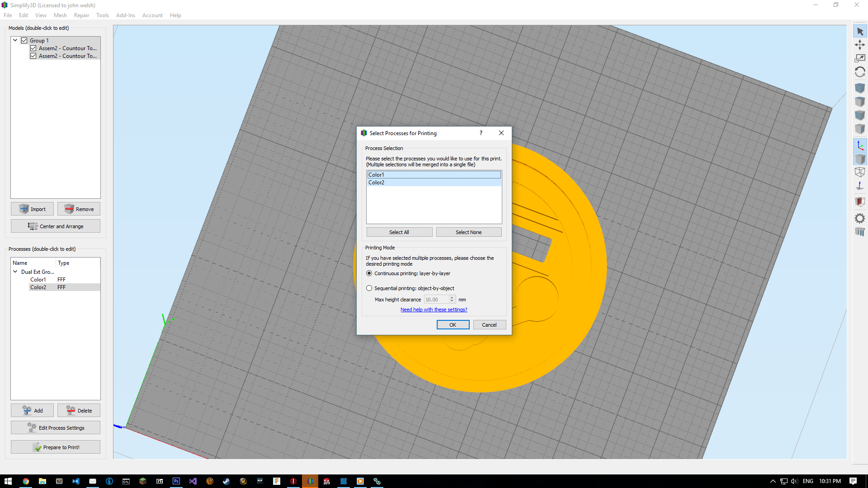Viewport: 868px width, 488px height.
Task: Open the customize support structures tool
Action: [860, 232]
